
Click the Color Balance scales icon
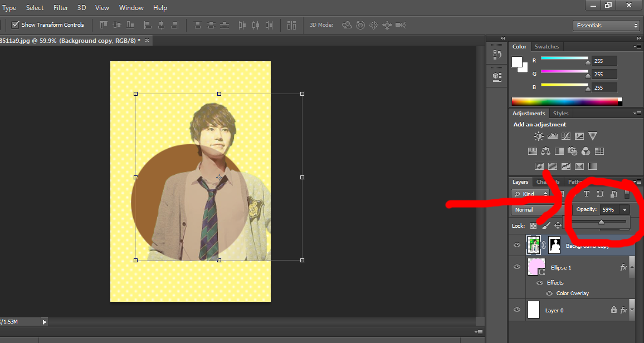click(x=545, y=151)
